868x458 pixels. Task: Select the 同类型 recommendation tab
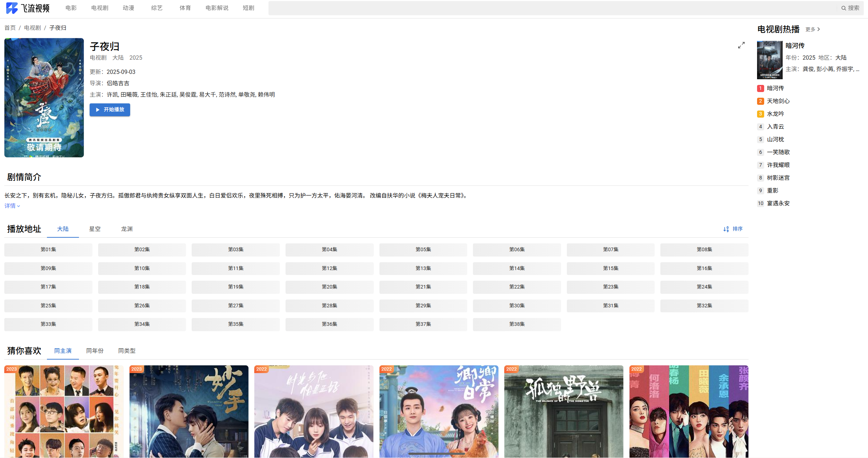click(127, 351)
